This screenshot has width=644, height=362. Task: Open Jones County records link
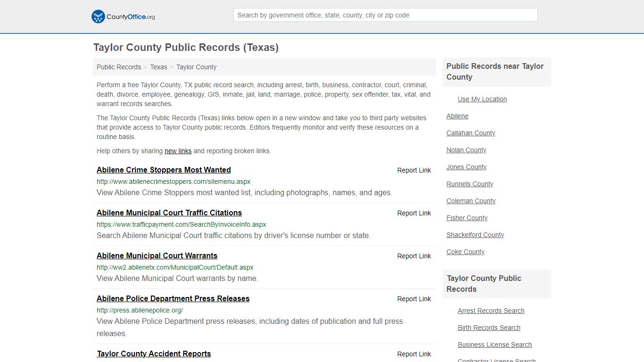coord(466,167)
